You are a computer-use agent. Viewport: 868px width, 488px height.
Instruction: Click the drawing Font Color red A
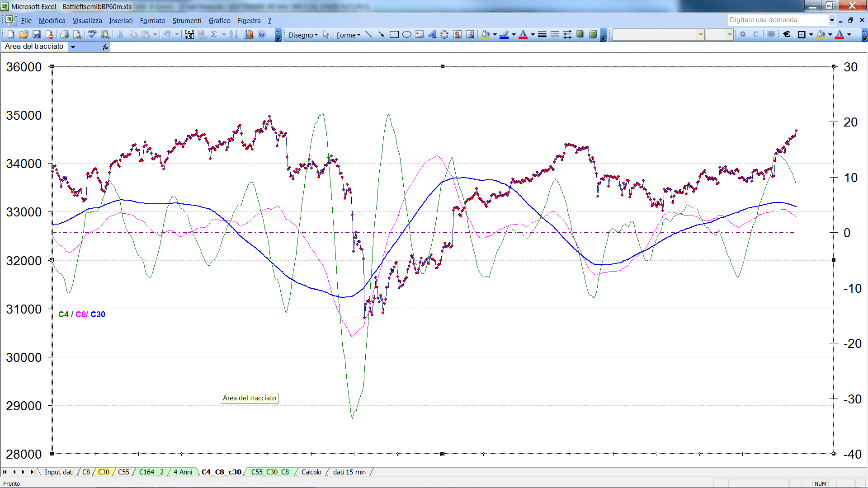point(523,34)
